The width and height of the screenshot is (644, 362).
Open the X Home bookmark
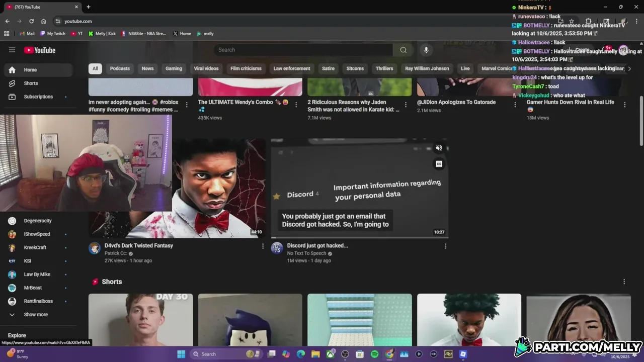point(182,34)
